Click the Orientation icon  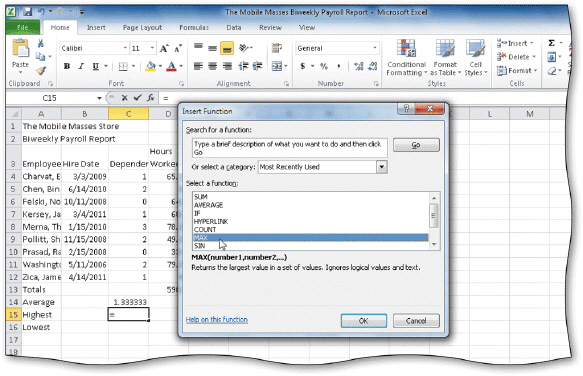244,48
